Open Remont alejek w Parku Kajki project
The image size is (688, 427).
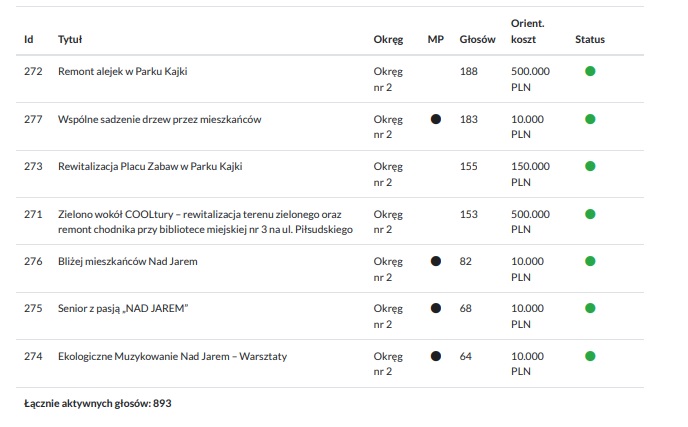123,72
